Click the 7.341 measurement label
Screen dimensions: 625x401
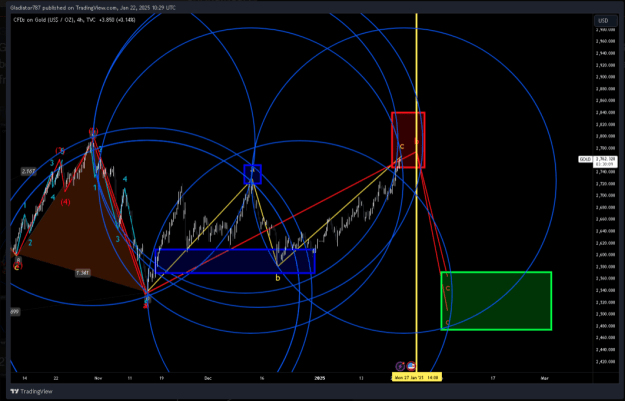point(83,273)
